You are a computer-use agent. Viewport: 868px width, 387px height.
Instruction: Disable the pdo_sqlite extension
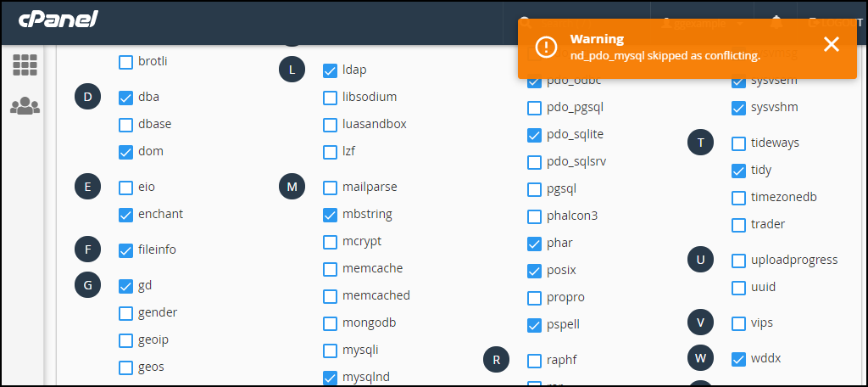[534, 135]
